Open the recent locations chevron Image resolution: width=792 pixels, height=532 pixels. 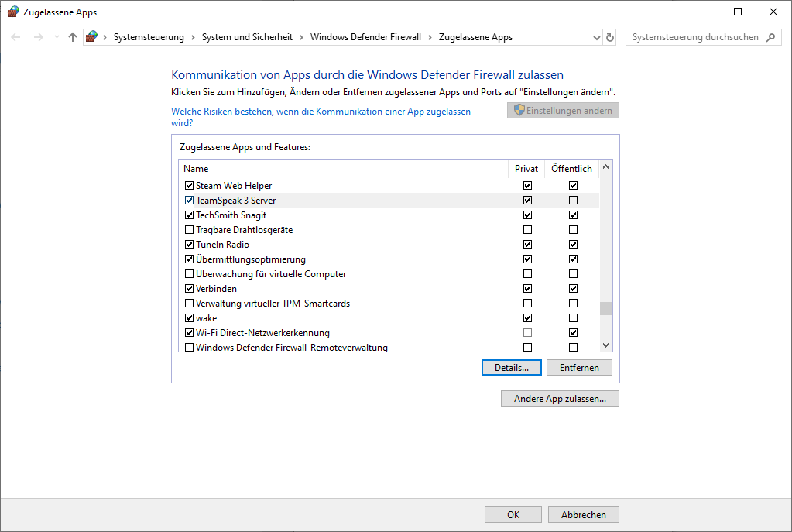57,37
